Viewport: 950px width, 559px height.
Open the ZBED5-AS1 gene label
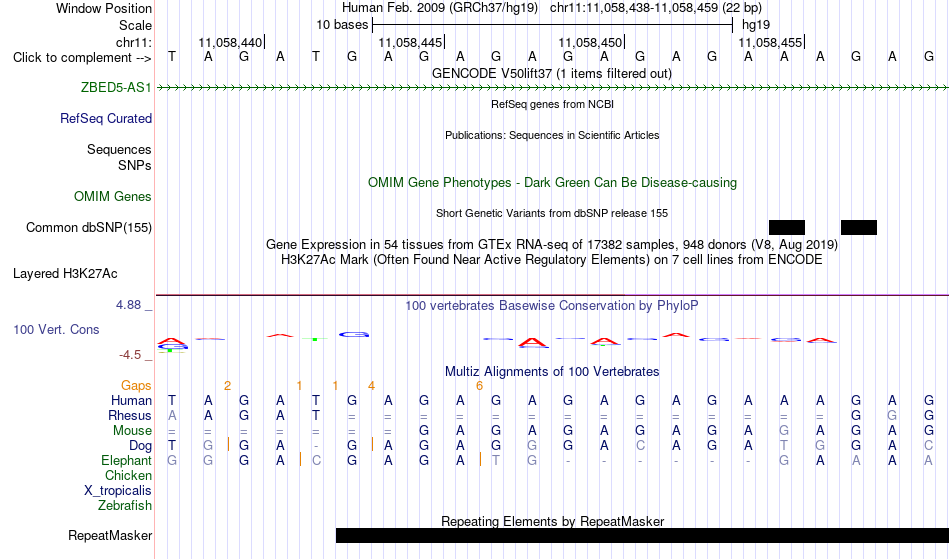pos(116,88)
